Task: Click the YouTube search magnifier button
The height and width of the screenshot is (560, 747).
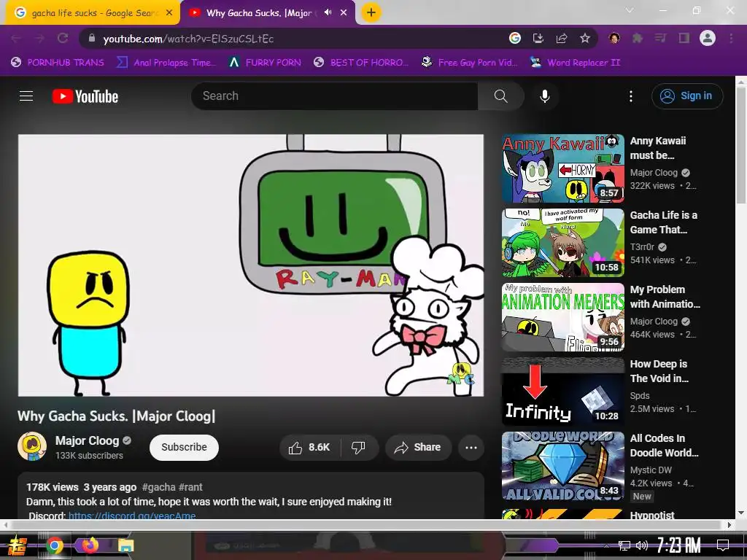Action: tap(500, 96)
